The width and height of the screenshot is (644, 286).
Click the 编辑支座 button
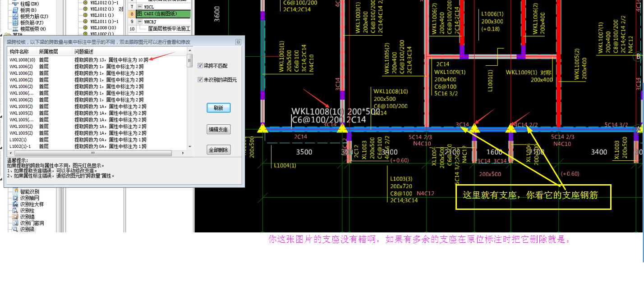tap(219, 129)
